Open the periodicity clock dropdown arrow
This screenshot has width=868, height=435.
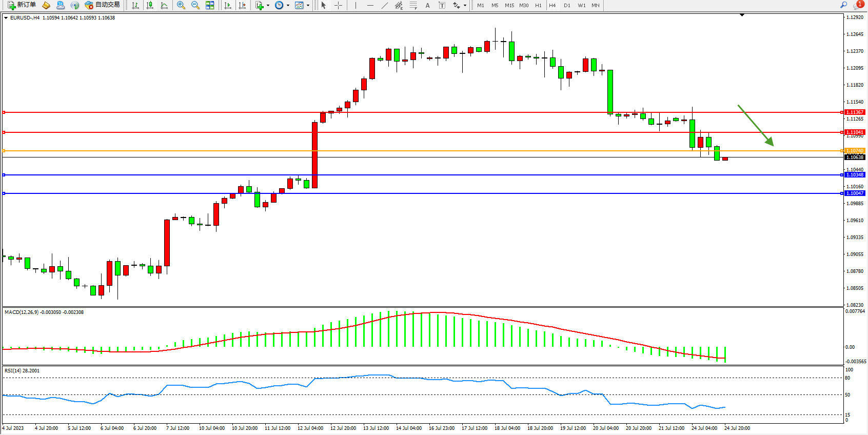pyautogui.click(x=288, y=5)
